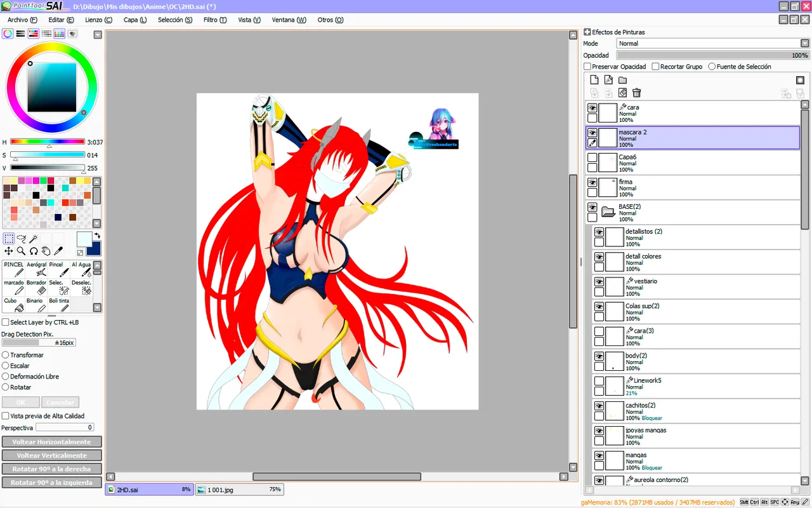Click Rotatar 90º a la derecha
The height and width of the screenshot is (508, 812).
click(x=52, y=469)
